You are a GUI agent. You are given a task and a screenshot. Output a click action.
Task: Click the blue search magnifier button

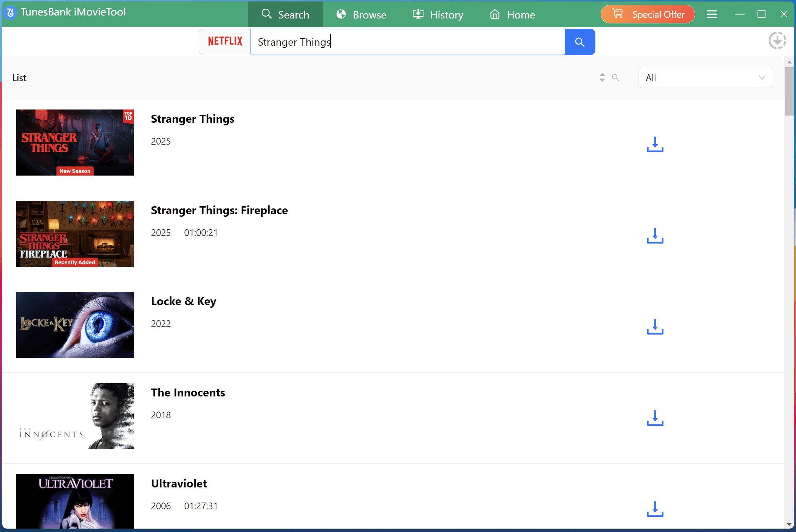[580, 42]
